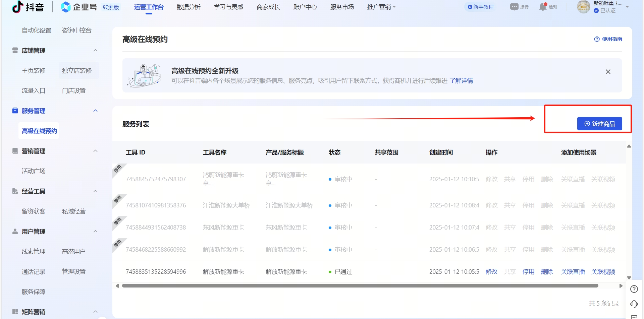Screen dimensions: 644x319
Task: Select 高级在线预约 in sidebar
Action: [39, 131]
